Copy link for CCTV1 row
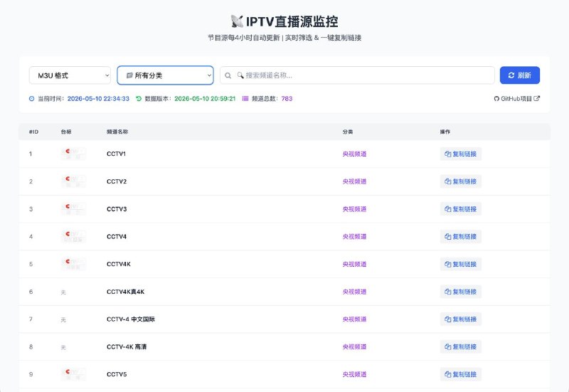 (x=460, y=154)
